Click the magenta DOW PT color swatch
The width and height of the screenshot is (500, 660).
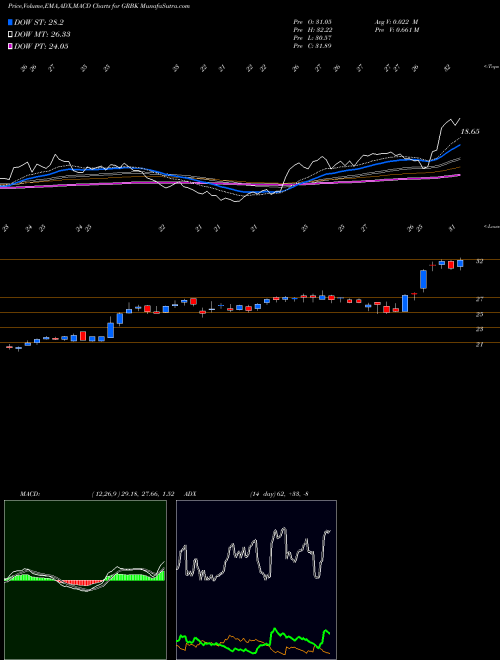[x=10, y=47]
